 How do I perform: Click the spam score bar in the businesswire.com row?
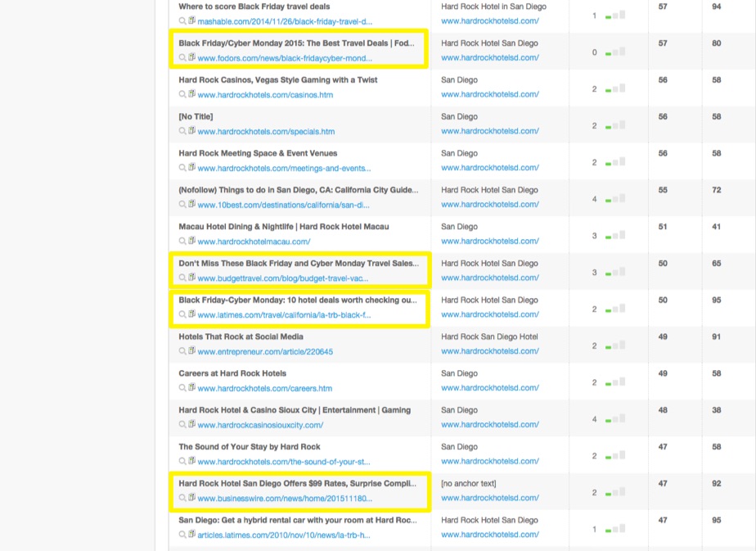coord(615,492)
